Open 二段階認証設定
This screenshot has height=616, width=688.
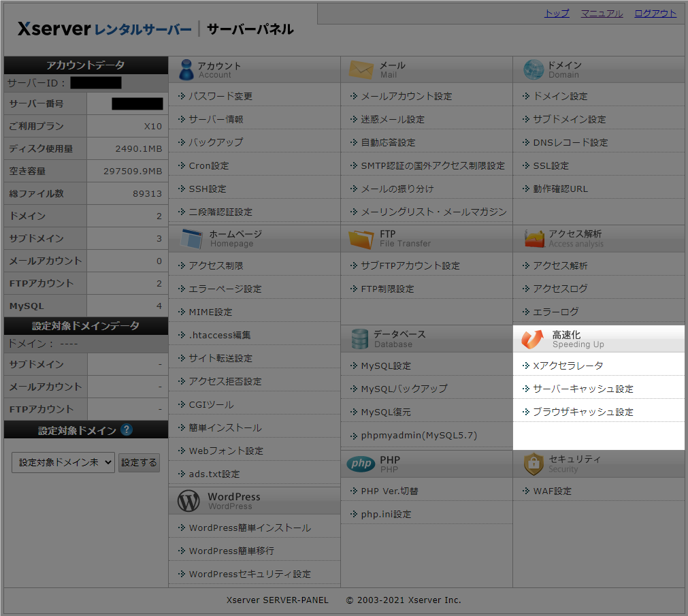click(x=220, y=212)
